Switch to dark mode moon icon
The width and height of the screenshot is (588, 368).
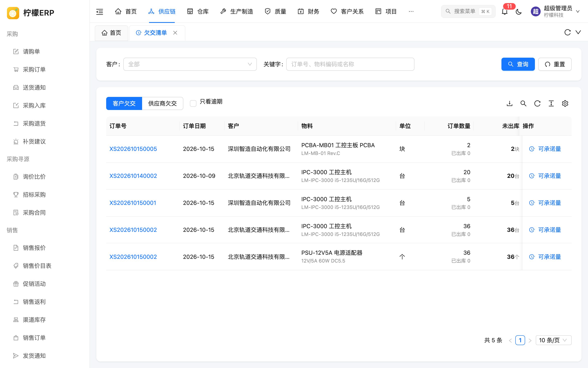pyautogui.click(x=519, y=11)
